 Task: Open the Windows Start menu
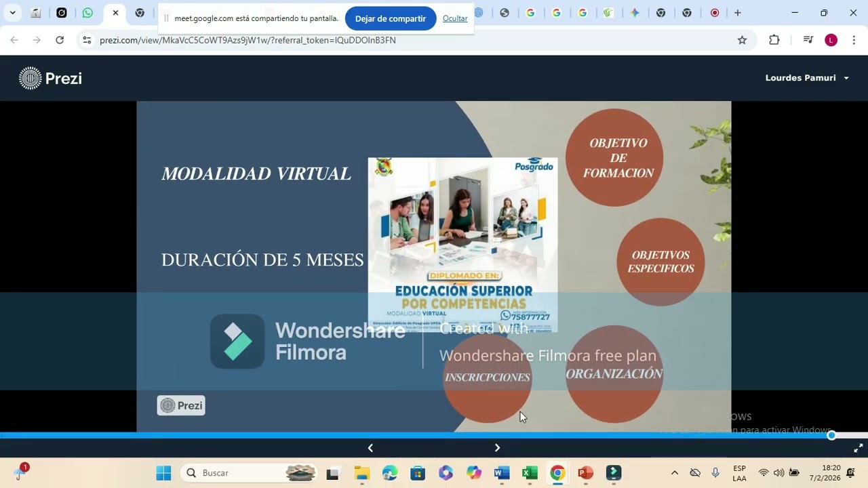pyautogui.click(x=163, y=473)
